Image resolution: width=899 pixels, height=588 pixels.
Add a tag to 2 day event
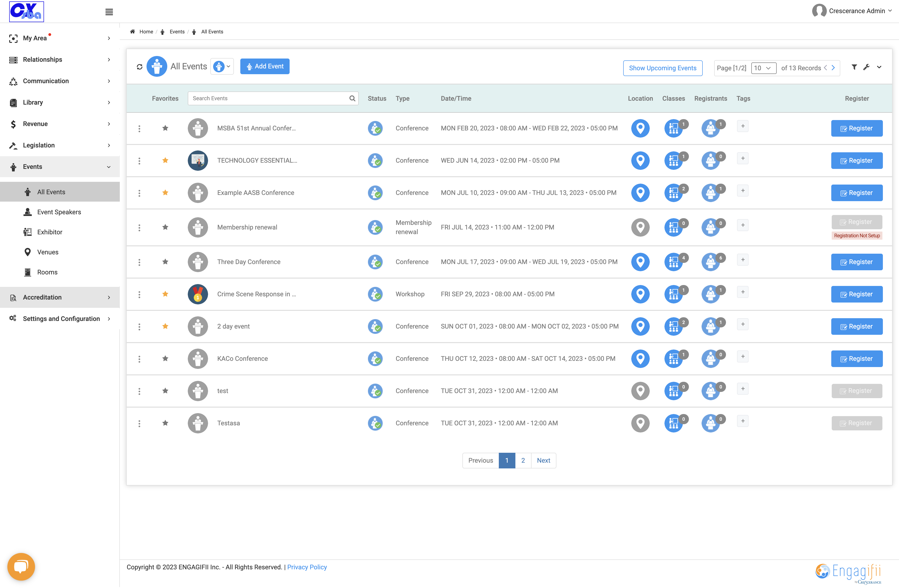click(743, 324)
